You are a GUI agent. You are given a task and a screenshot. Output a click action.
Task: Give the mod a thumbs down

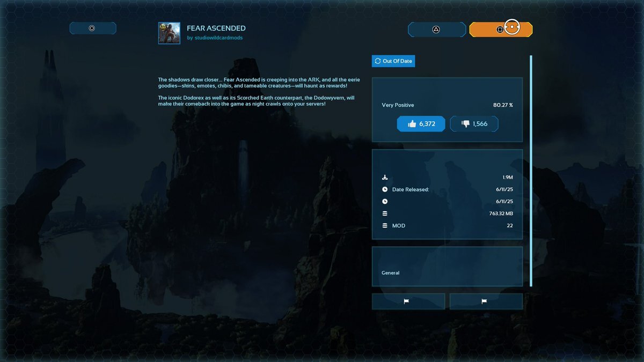tap(474, 124)
